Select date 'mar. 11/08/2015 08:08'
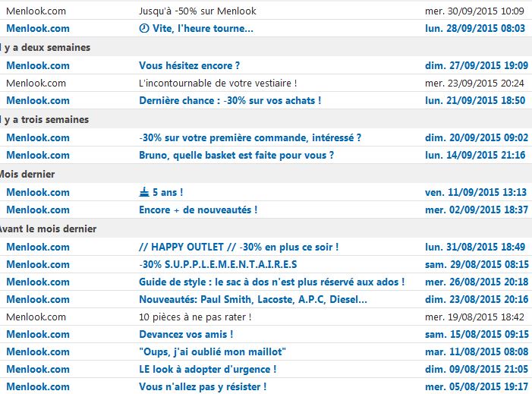Image resolution: width=532 pixels, height=394 pixels. coord(477,352)
